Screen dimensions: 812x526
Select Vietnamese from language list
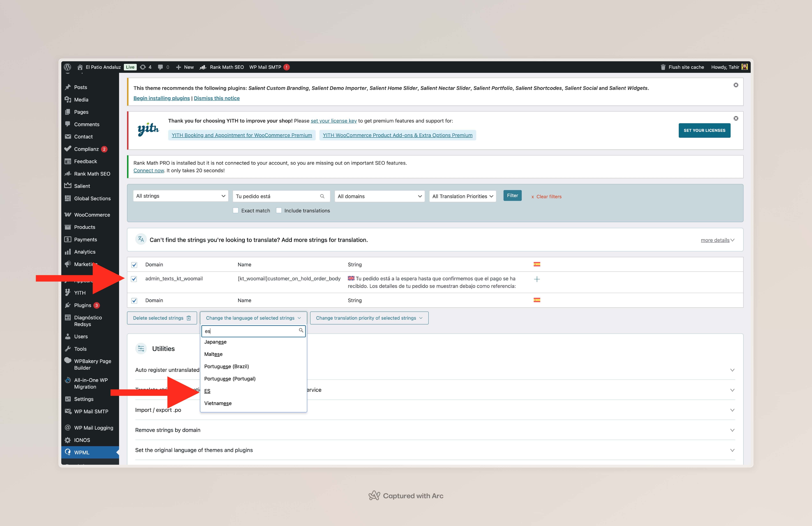coord(253,403)
